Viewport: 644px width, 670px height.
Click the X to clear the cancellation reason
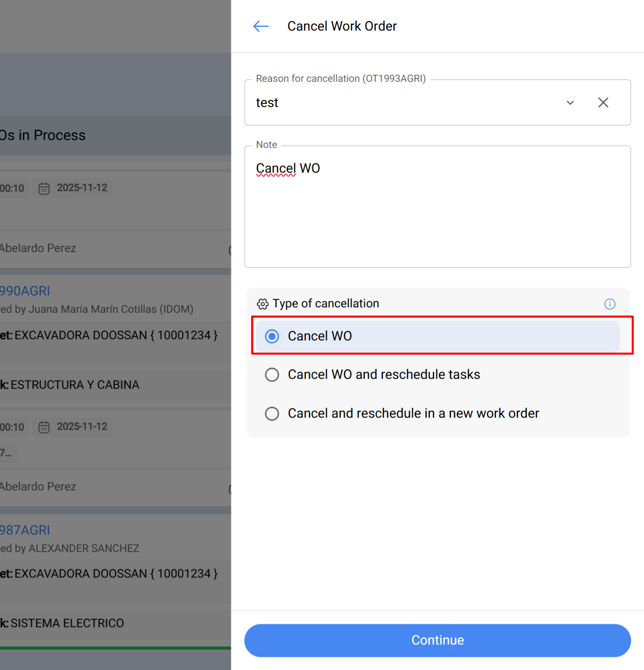[x=603, y=102]
